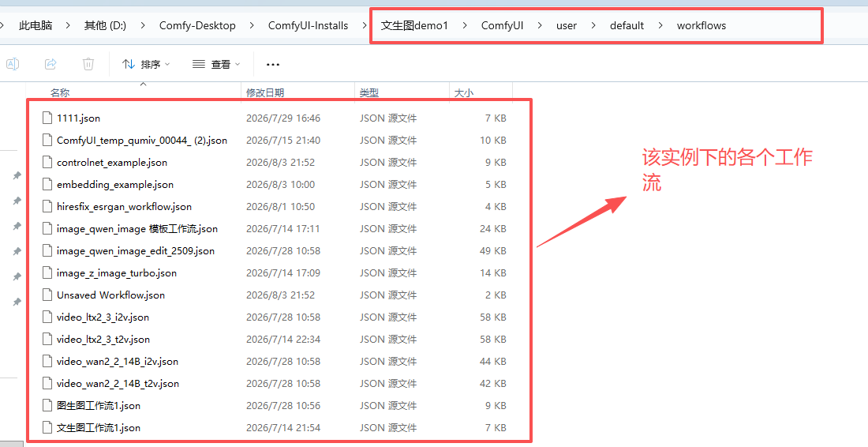Screen dimensions: 868x447
Task: Select controlnet_example.json file
Action: click(112, 162)
